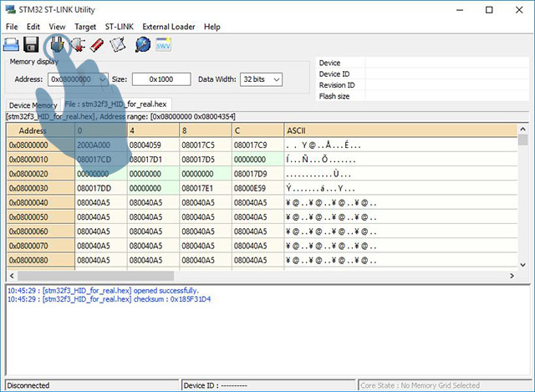Switch to the Device Memory tab

(33, 105)
